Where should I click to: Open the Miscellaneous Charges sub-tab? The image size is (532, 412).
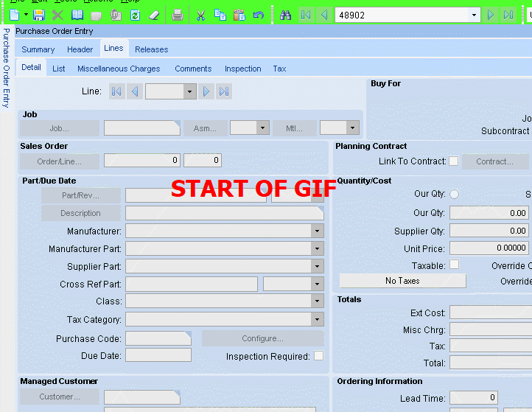coord(119,69)
